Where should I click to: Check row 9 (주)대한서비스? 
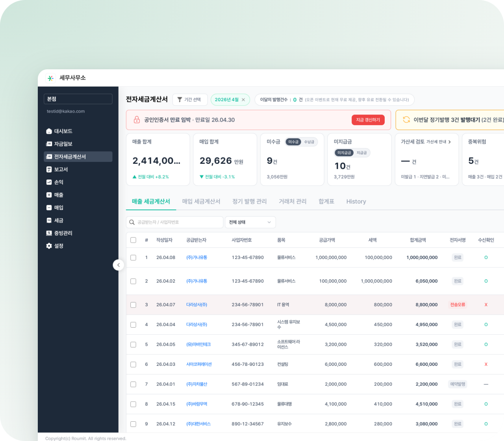[133, 424]
